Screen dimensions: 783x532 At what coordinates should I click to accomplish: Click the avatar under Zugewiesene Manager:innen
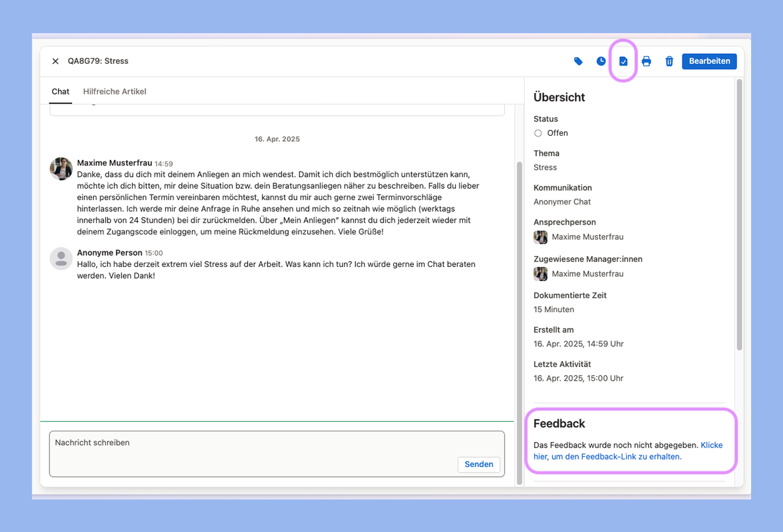[x=540, y=274]
